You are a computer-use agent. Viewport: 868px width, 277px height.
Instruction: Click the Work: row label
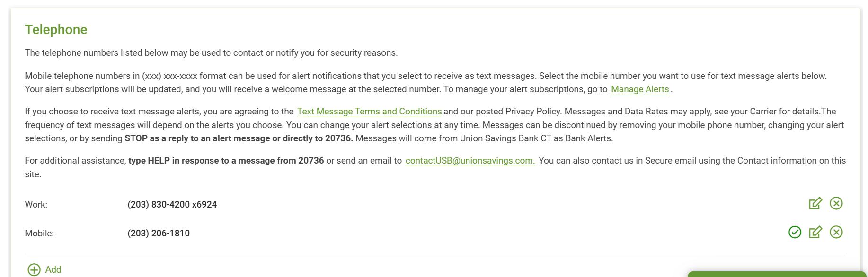[36, 205]
